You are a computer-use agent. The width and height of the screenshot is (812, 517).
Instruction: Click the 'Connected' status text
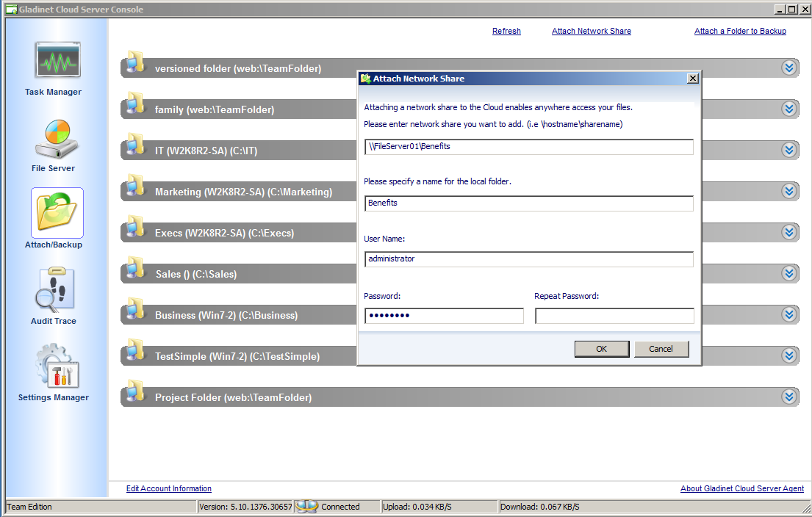(340, 507)
